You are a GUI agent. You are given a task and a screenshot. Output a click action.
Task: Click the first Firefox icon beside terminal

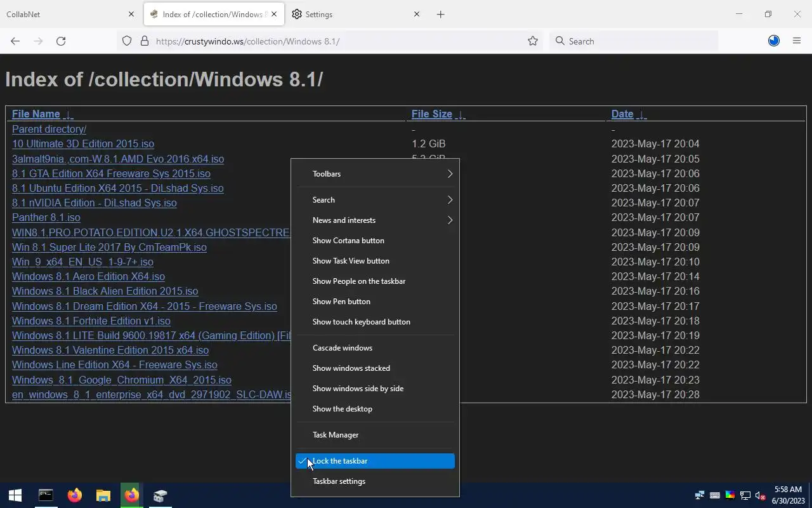(75, 495)
